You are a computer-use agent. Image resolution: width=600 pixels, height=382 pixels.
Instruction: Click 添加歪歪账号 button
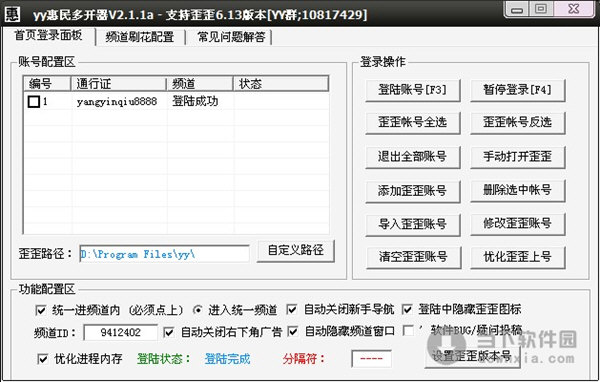[x=412, y=191]
